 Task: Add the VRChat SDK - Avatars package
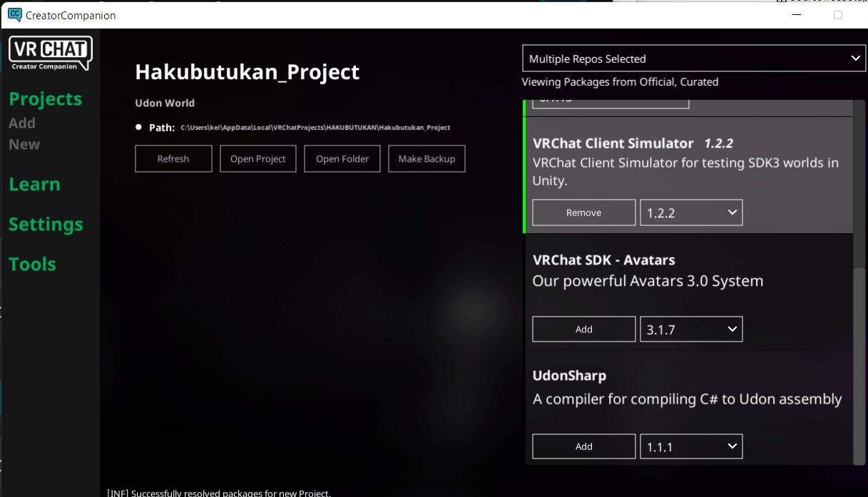(584, 329)
